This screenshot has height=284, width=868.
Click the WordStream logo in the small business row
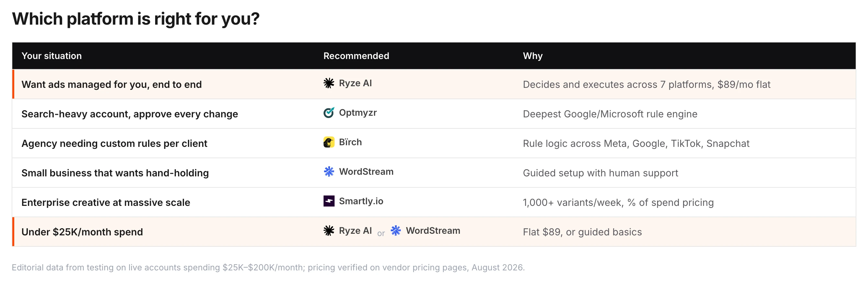point(328,172)
